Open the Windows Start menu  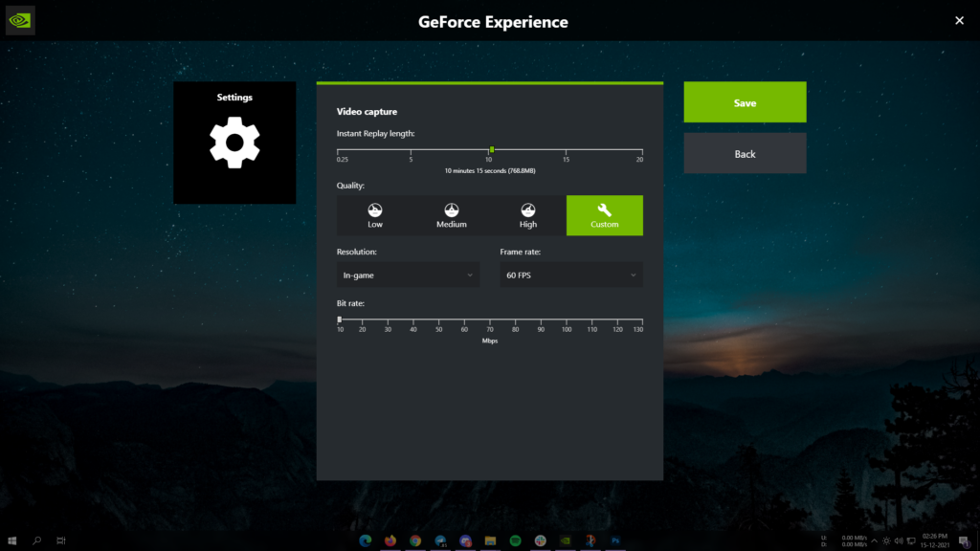(11, 540)
